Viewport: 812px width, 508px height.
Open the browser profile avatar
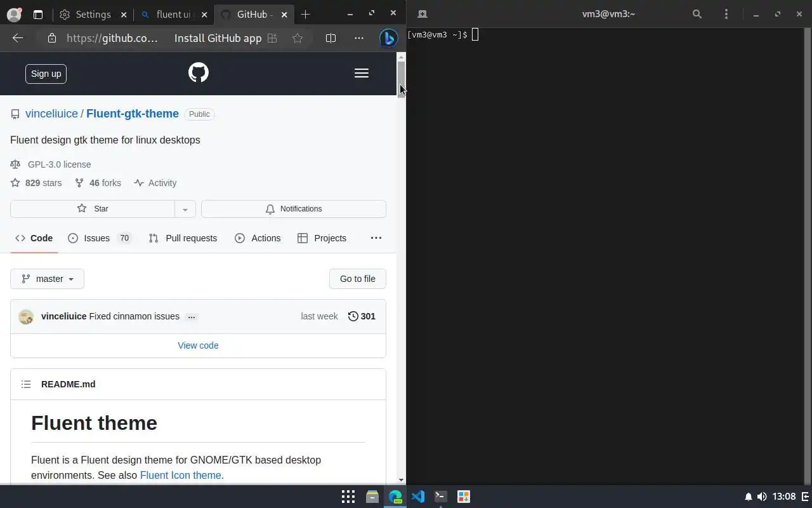click(x=13, y=14)
